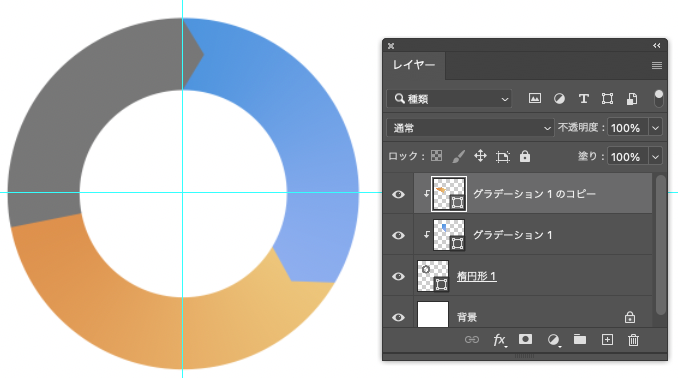The height and width of the screenshot is (378, 678).
Task: Click the 塗り 100% value field
Action: (x=628, y=157)
